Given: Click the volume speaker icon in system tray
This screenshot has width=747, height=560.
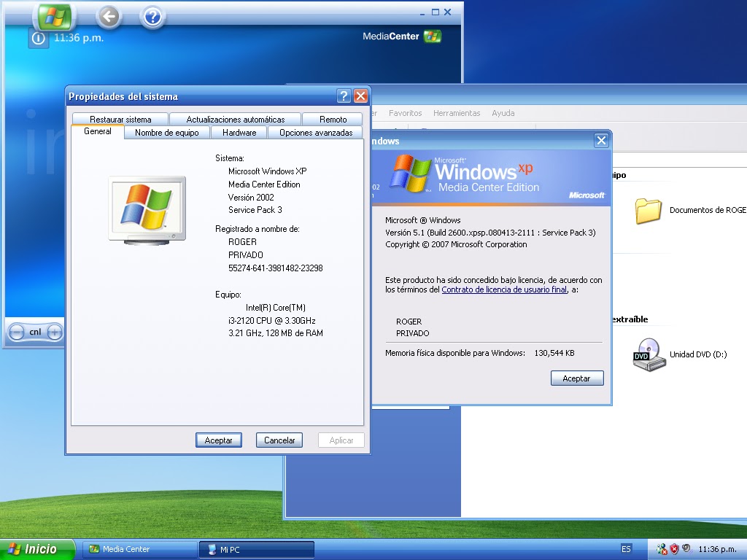Looking at the screenshot, I should click(x=686, y=548).
